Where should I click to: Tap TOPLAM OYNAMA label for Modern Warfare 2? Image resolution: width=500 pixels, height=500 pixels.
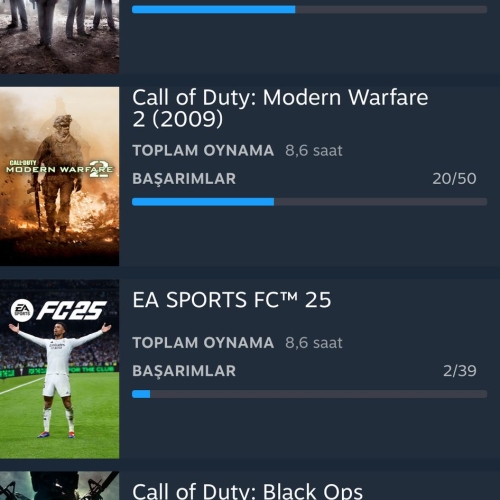[x=203, y=150]
